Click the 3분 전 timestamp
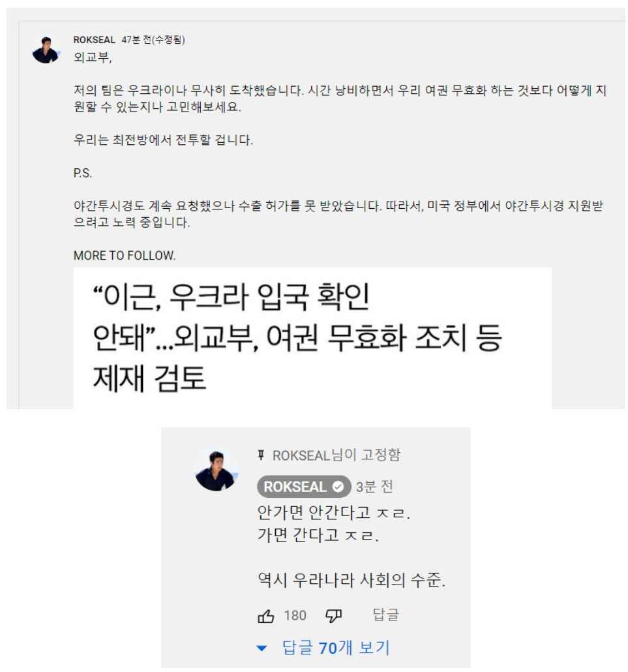 coord(374,487)
